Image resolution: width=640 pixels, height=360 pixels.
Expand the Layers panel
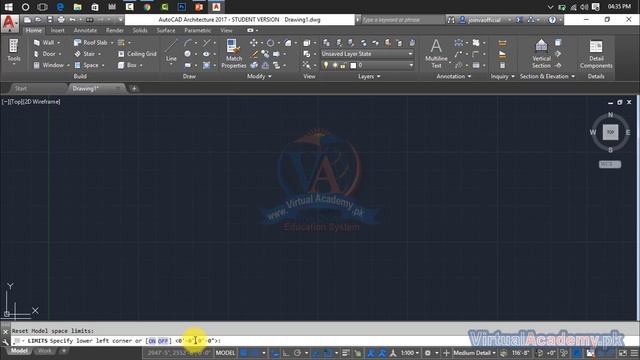tap(369, 76)
